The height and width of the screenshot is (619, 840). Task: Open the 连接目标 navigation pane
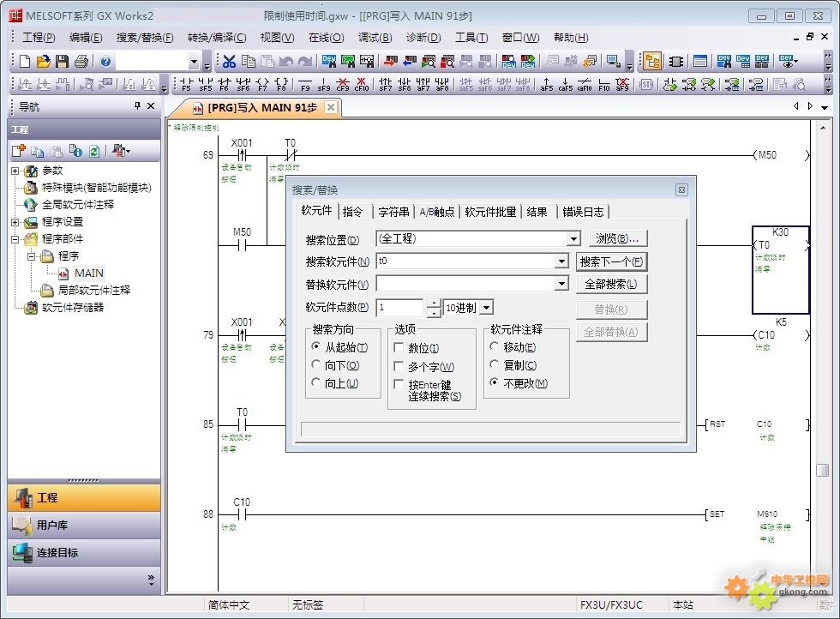tap(84, 552)
